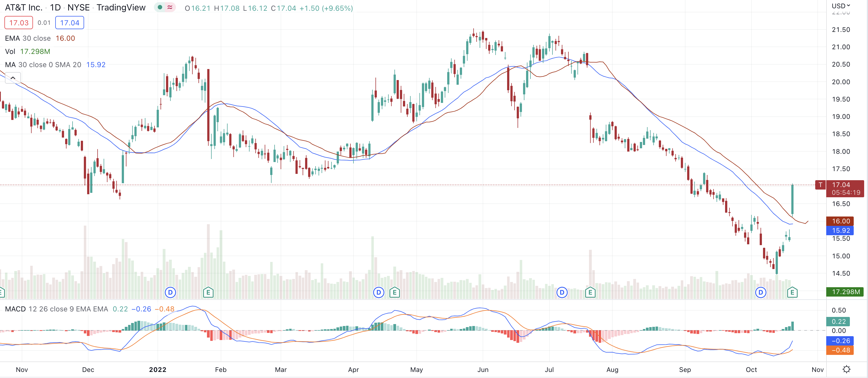Click the green market status dot icon

click(x=160, y=7)
